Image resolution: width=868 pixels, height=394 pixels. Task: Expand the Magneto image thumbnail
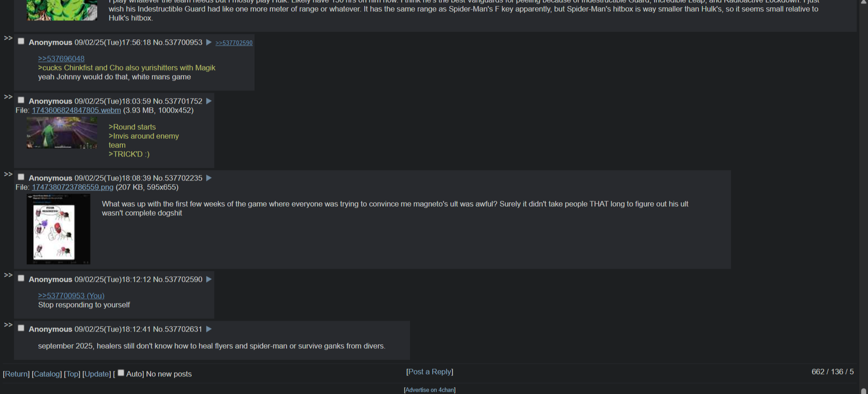tap(58, 229)
